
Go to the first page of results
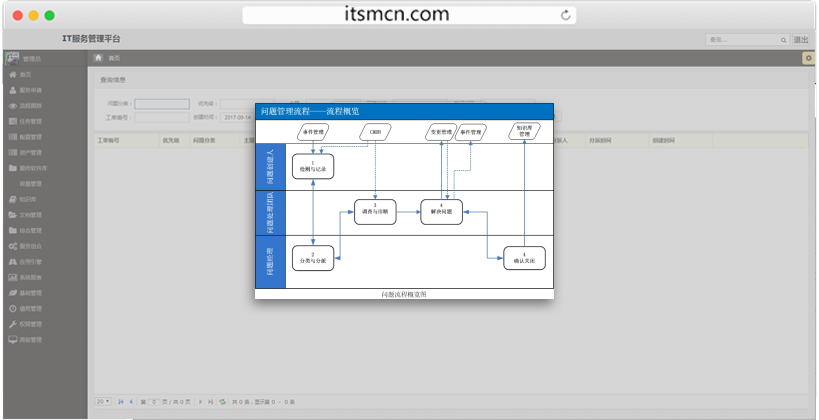coord(121,401)
